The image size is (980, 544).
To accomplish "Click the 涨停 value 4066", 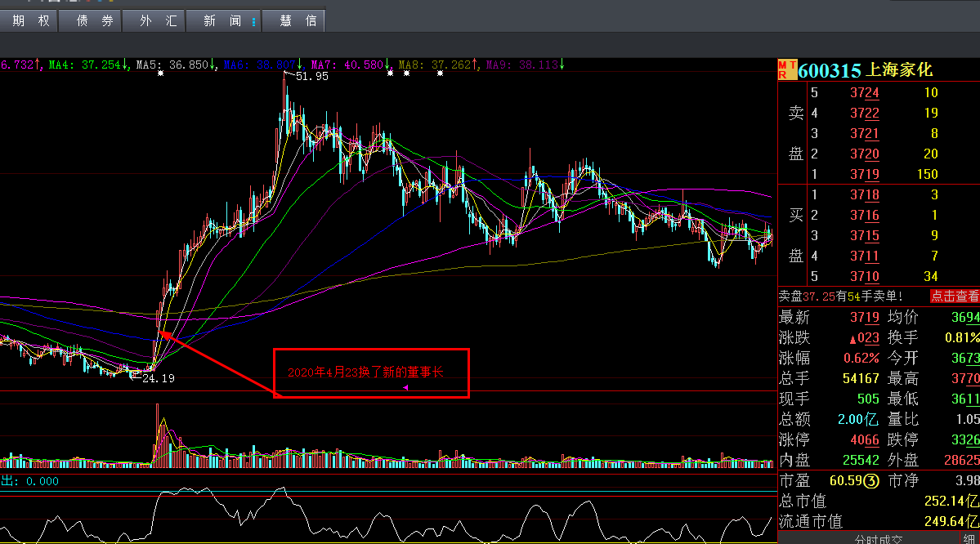I will pyautogui.click(x=865, y=439).
